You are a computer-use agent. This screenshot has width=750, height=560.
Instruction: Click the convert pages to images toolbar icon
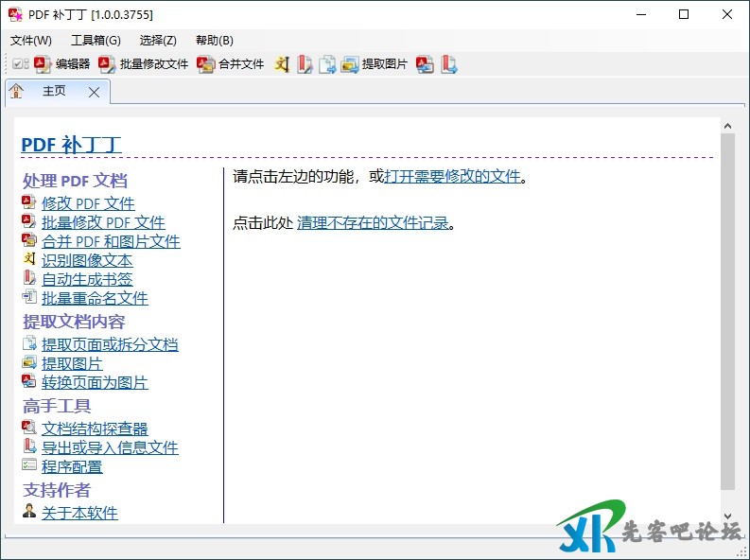(425, 64)
